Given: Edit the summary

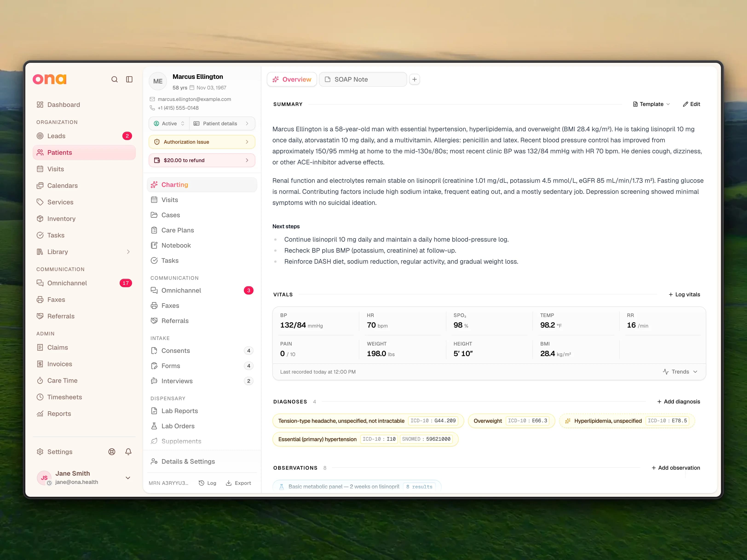Looking at the screenshot, I should pyautogui.click(x=692, y=104).
